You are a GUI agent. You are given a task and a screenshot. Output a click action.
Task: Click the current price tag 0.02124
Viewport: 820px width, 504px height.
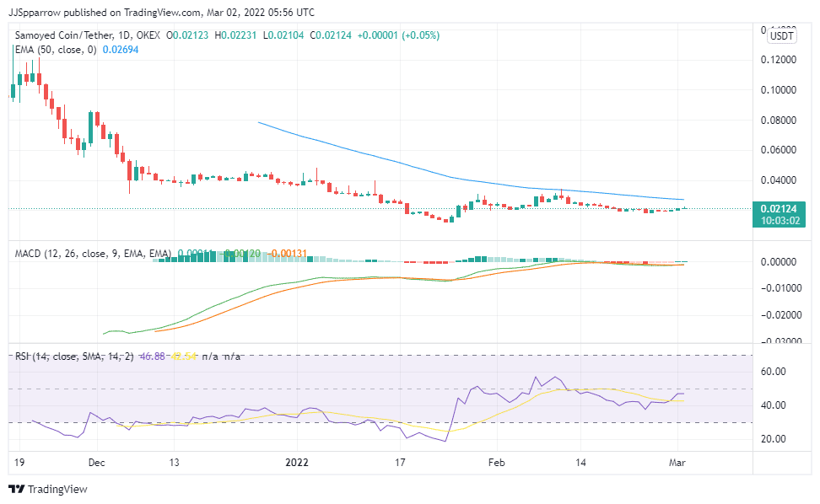pos(780,209)
